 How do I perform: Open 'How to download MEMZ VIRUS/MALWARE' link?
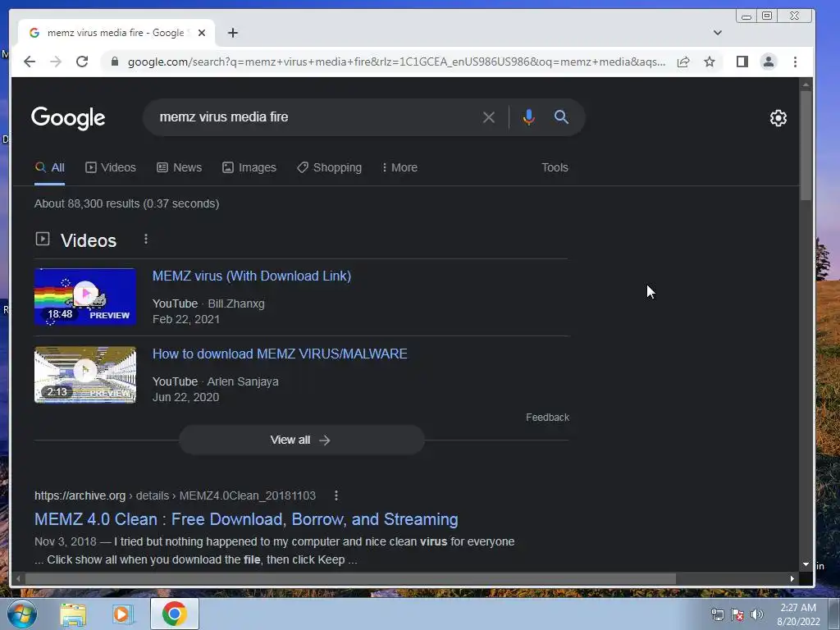(280, 354)
